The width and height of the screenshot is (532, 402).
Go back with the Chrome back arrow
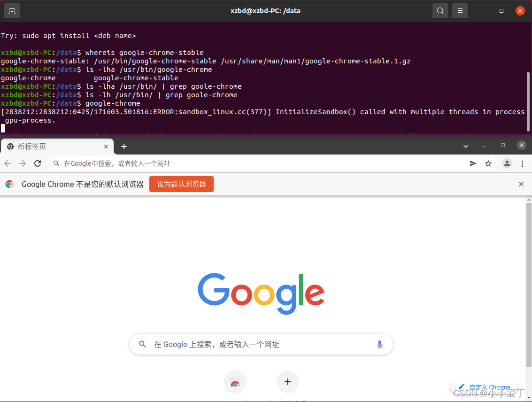click(x=8, y=163)
